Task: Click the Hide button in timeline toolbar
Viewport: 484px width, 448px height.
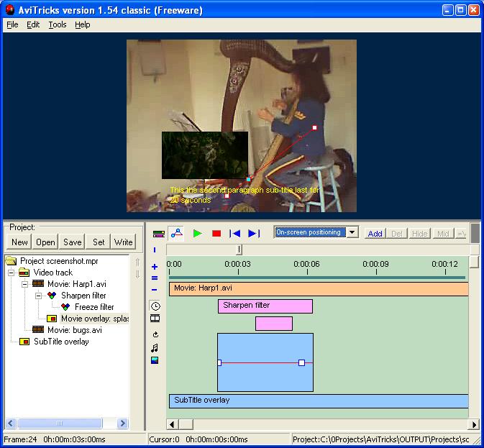Action: click(x=420, y=234)
